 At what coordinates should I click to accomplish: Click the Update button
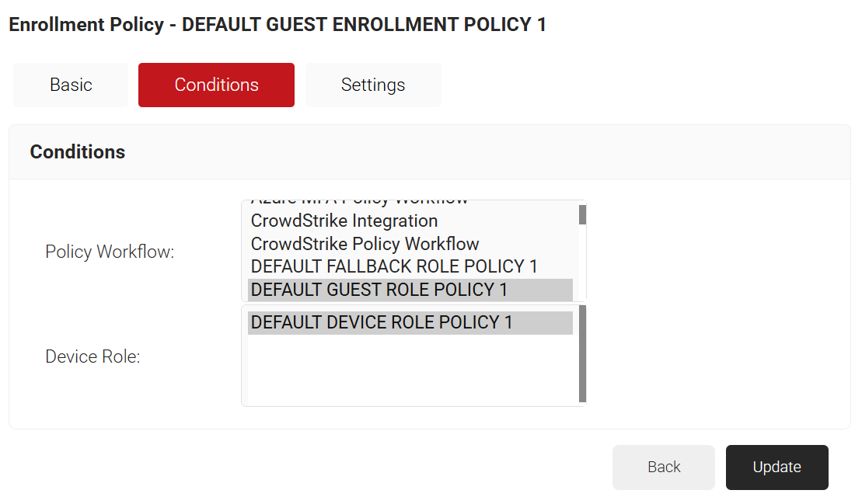[x=776, y=467]
